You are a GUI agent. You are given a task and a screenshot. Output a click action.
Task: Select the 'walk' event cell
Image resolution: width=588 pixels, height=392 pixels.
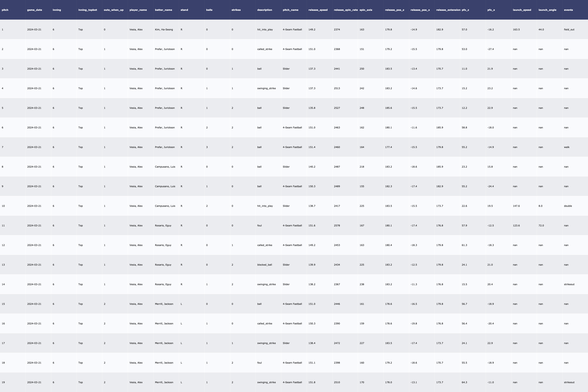pos(566,147)
